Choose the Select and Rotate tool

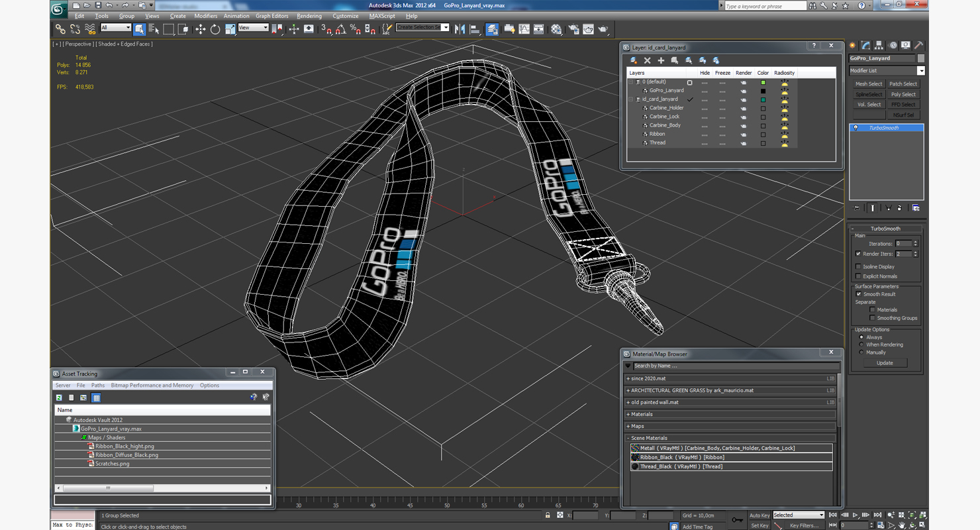point(215,29)
